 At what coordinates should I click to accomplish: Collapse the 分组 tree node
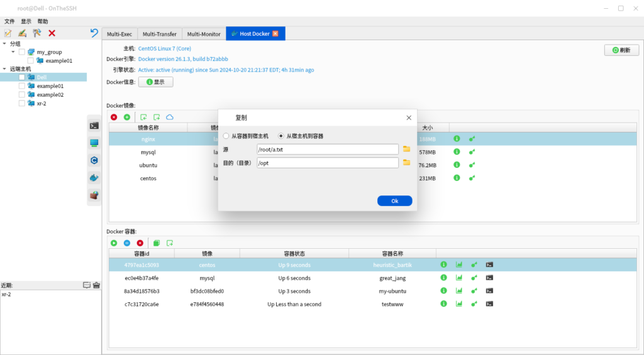4,44
